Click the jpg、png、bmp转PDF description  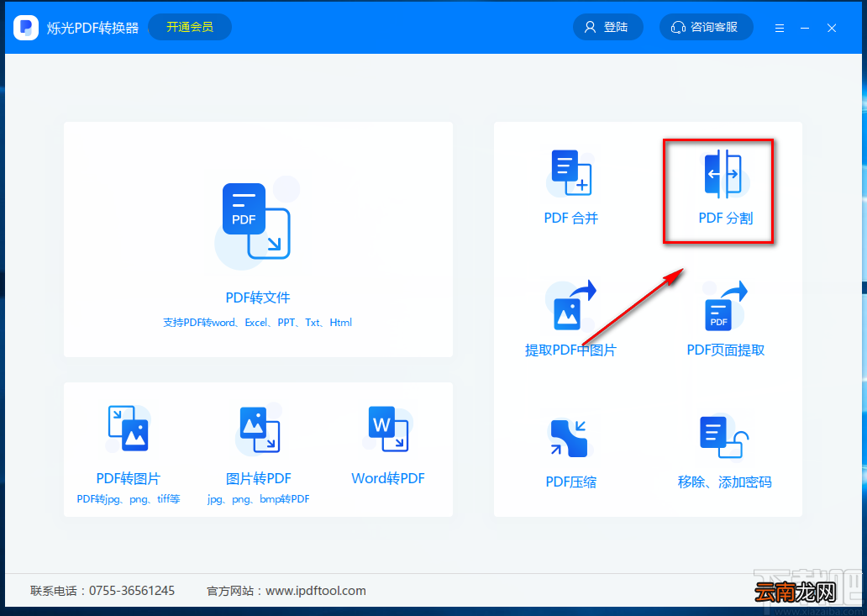point(258,499)
